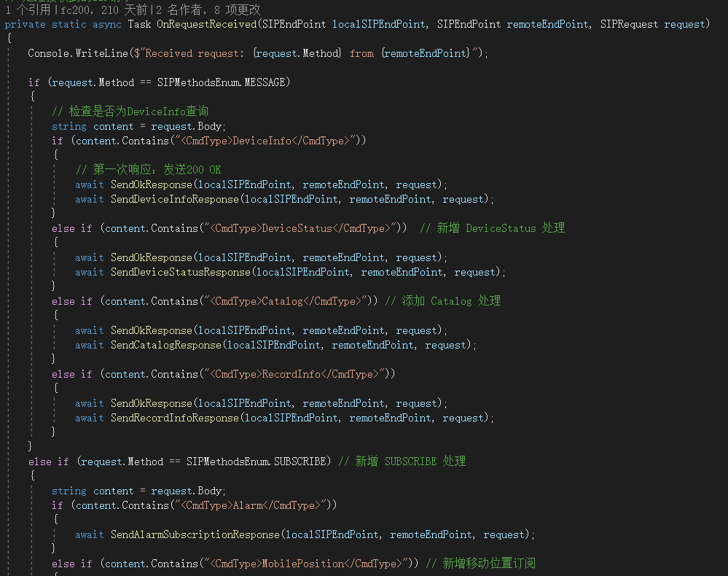Image resolution: width=728 pixels, height=576 pixels.
Task: Click the comment '添加 Catalog 处理'
Action: click(442, 301)
